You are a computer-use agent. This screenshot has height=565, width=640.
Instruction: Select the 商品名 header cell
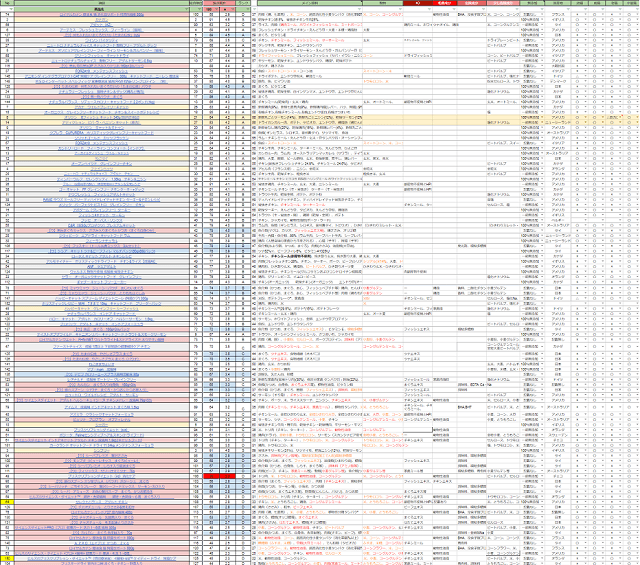[101, 9]
